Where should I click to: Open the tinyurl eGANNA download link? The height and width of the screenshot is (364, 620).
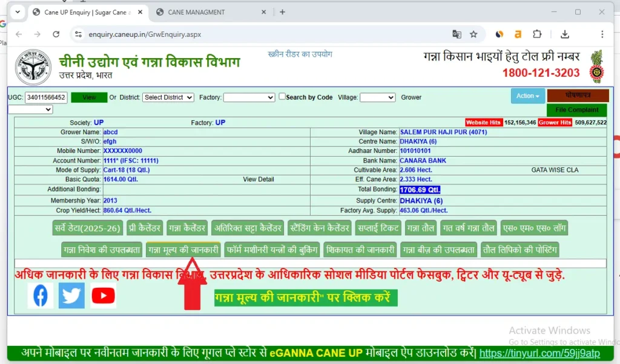(538, 353)
